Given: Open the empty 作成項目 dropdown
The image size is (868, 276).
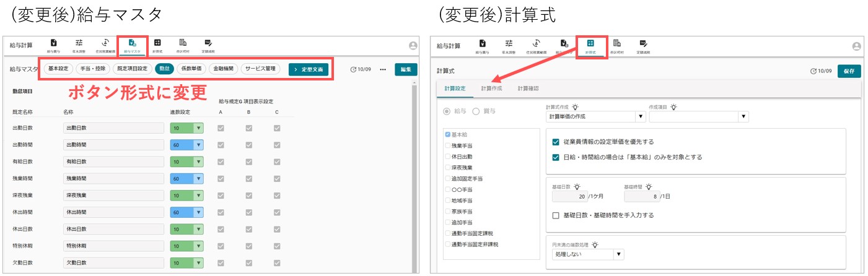Looking at the screenshot, I should pos(699,117).
